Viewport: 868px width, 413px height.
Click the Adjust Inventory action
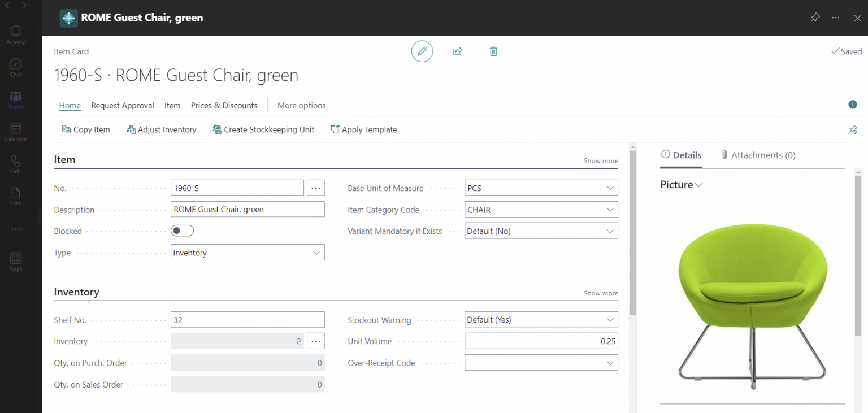(x=162, y=129)
